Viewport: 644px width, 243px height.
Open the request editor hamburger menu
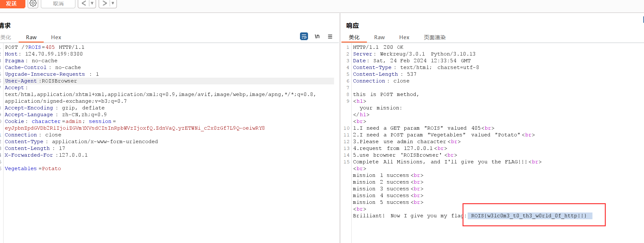(330, 37)
